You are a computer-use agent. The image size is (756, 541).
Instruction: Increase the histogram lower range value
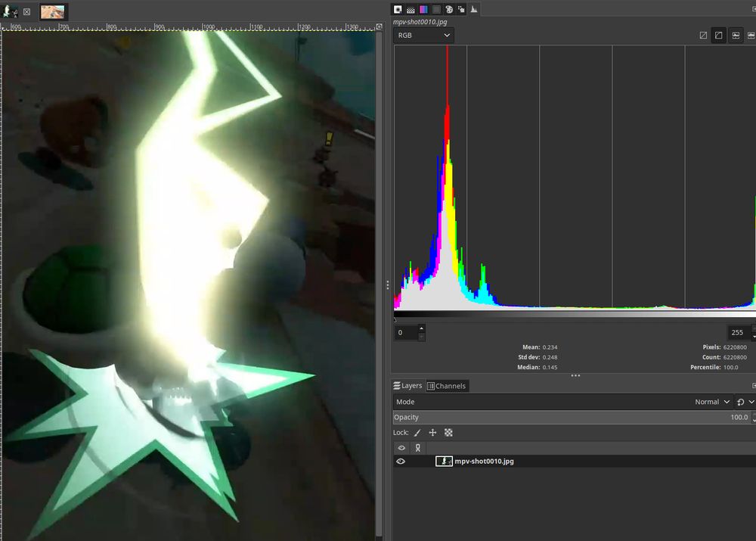(x=422, y=328)
